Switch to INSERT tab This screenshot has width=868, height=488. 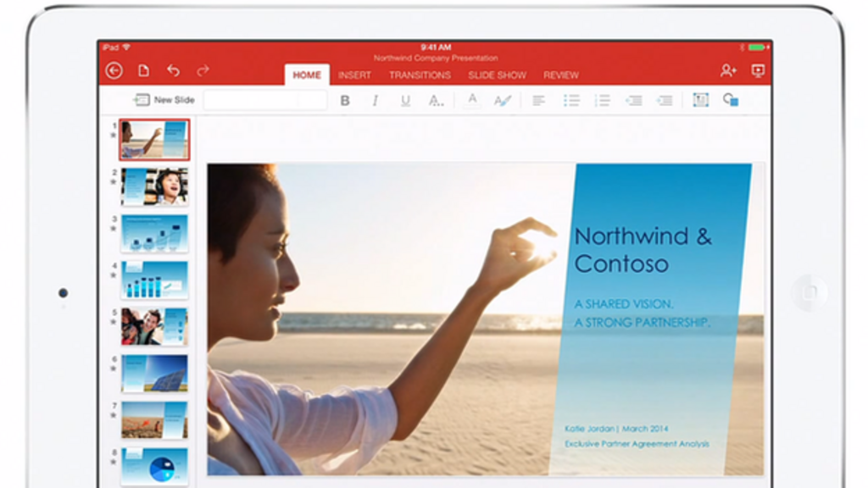click(x=354, y=75)
